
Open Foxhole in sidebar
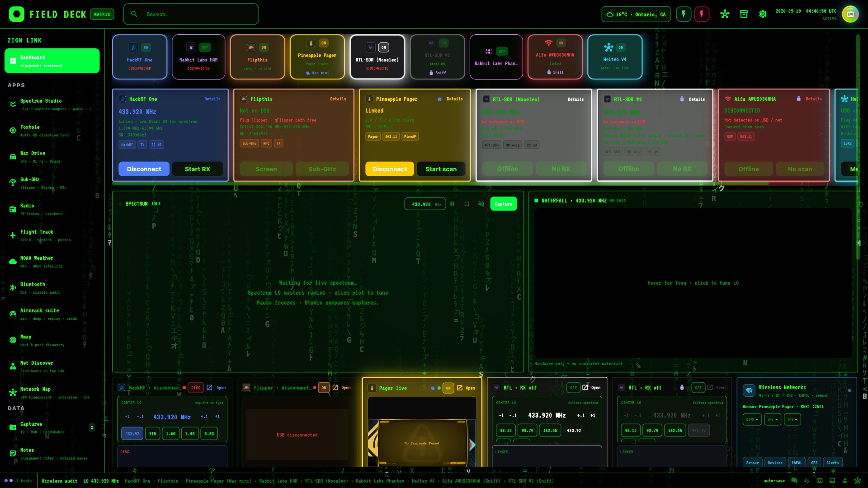coord(52,131)
